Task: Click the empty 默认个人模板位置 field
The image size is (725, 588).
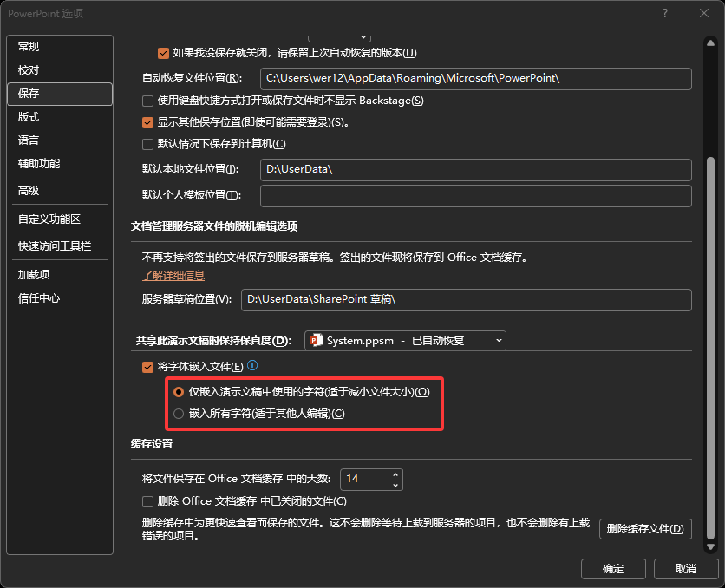Action: coord(476,196)
